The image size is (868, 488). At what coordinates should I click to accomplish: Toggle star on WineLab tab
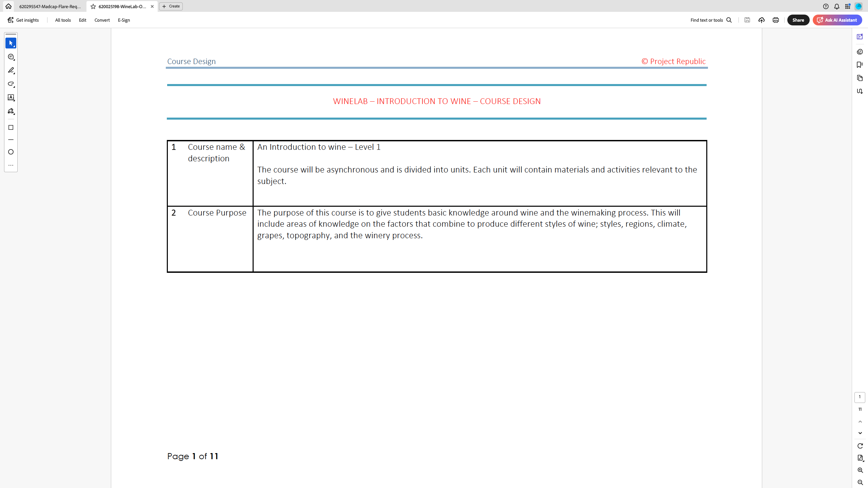click(93, 6)
